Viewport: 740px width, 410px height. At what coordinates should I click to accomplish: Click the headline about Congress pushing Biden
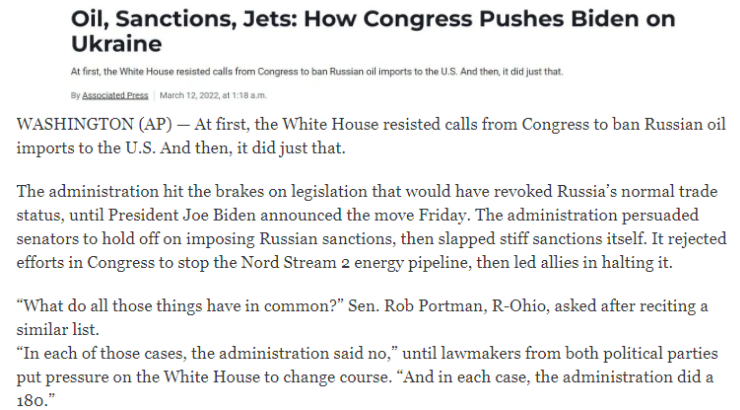(373, 31)
